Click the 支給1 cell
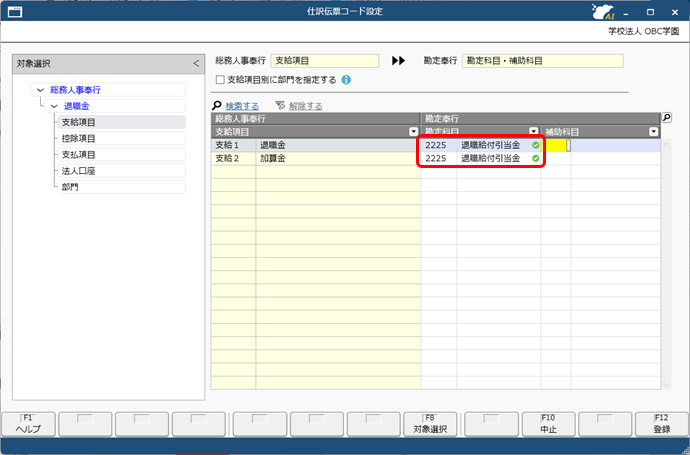Viewport: 690px width, 455px height. (x=233, y=145)
